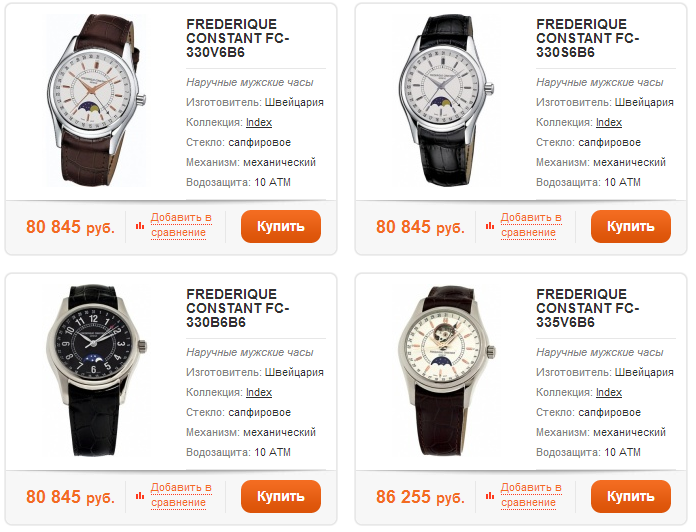The width and height of the screenshot is (696, 532).
Task: Click Добавить в сравнение for FC-330S6B6
Action: (x=531, y=225)
